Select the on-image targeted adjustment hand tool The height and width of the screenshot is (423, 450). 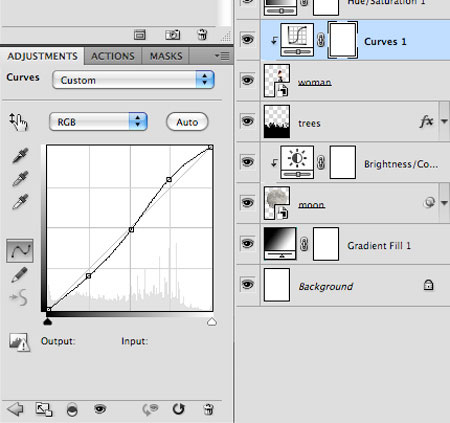(x=18, y=122)
